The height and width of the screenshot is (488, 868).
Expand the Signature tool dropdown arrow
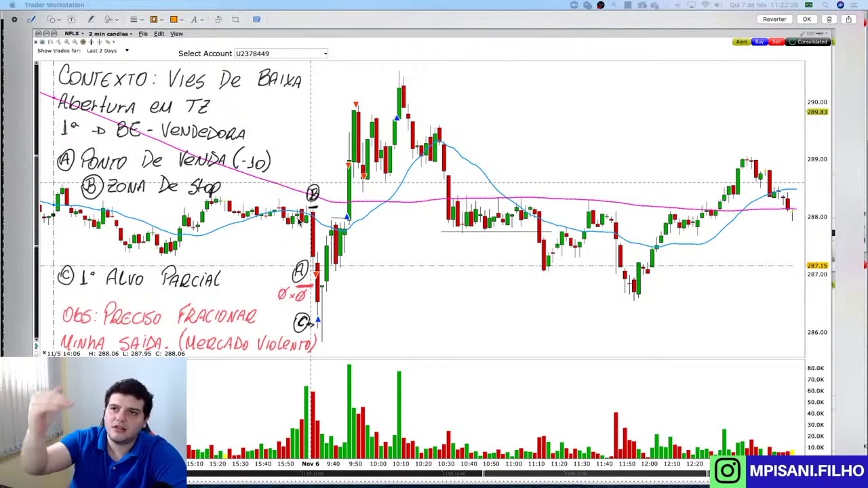coord(117,20)
